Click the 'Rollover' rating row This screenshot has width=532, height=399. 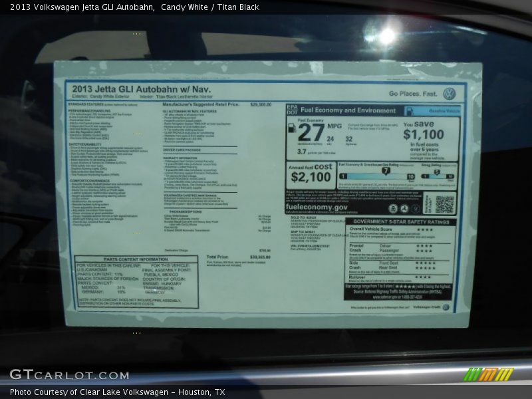point(390,277)
